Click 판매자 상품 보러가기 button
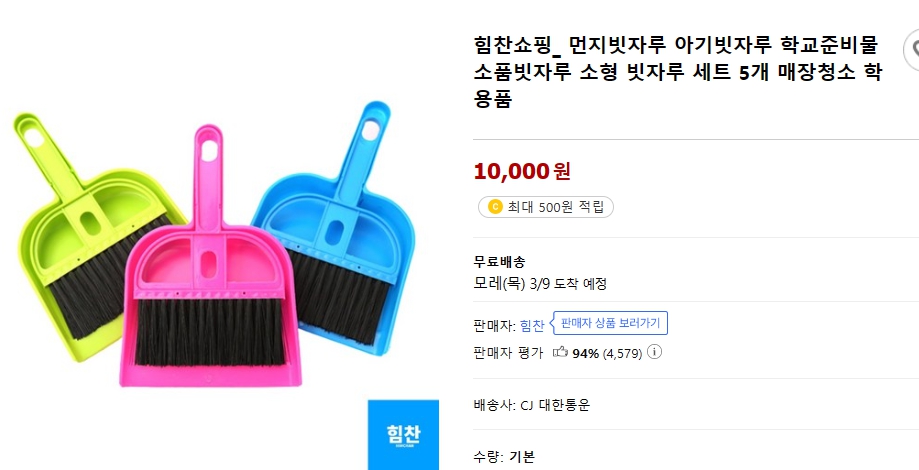The width and height of the screenshot is (919, 470). pos(610,324)
